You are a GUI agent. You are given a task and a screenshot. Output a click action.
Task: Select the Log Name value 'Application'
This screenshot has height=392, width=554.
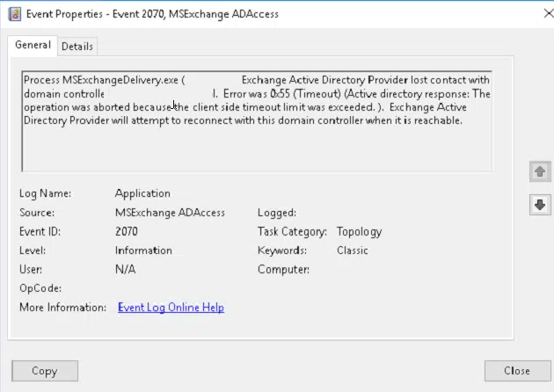[x=142, y=193]
